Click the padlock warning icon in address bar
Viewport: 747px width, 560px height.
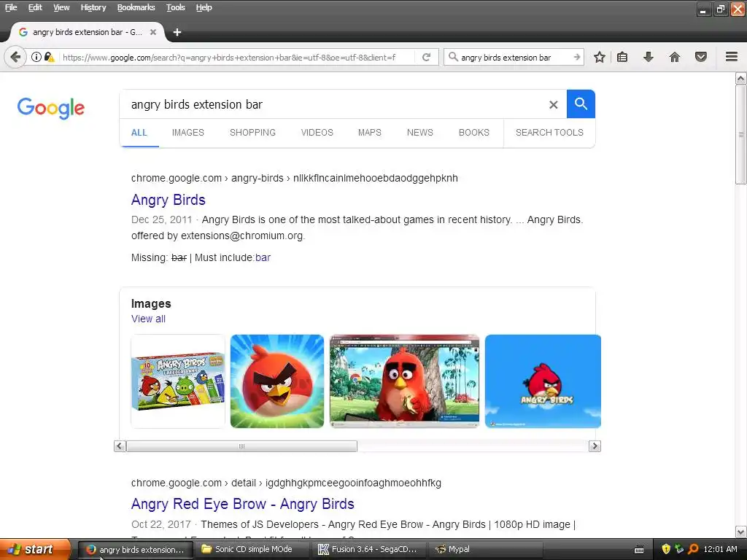[x=49, y=57]
